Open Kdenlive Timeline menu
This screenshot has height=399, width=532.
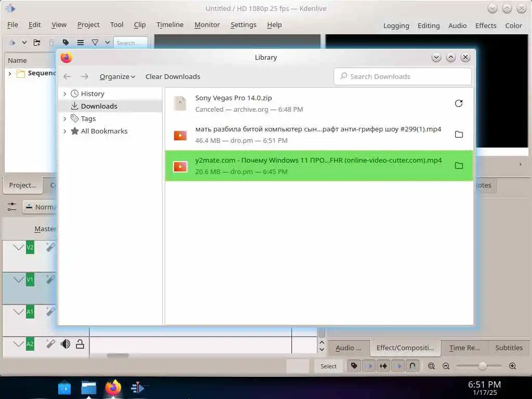tap(170, 25)
